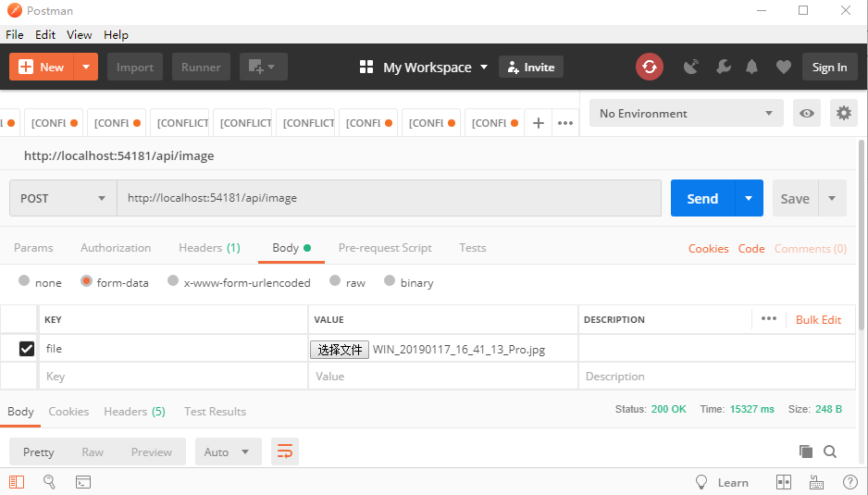Click the Bulk Edit link
Screen dimensions: 868x495
point(818,319)
